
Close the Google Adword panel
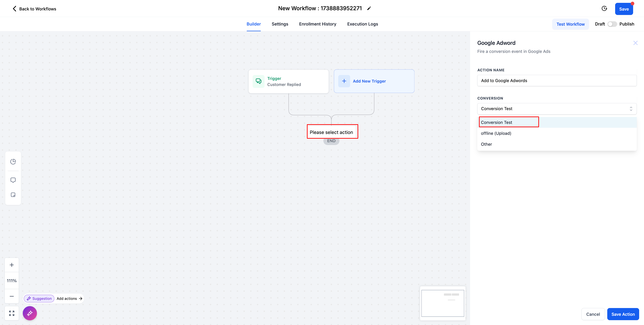(635, 43)
